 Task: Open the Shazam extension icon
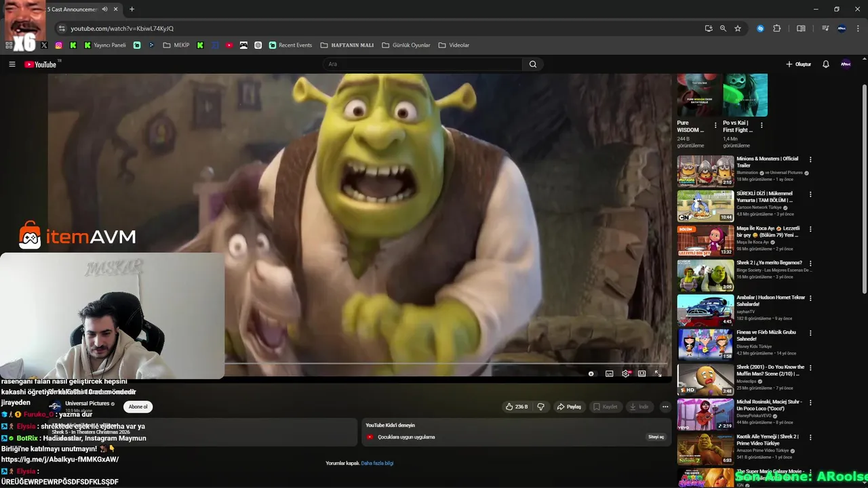tap(760, 28)
